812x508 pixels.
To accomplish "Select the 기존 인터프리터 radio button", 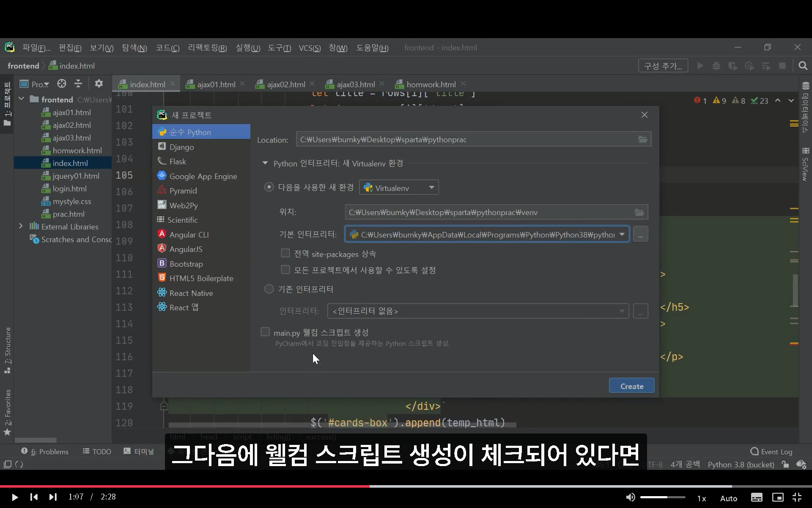I will (269, 289).
